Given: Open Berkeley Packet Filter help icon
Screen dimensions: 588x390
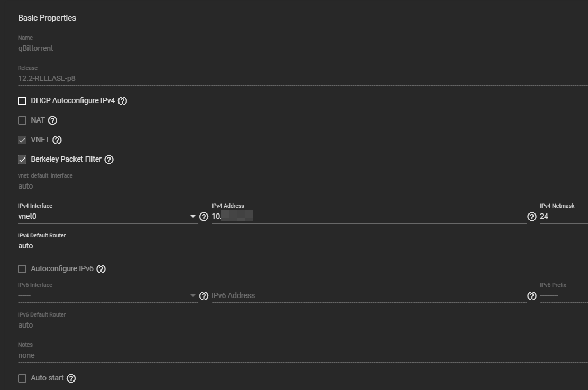Looking at the screenshot, I should [109, 160].
